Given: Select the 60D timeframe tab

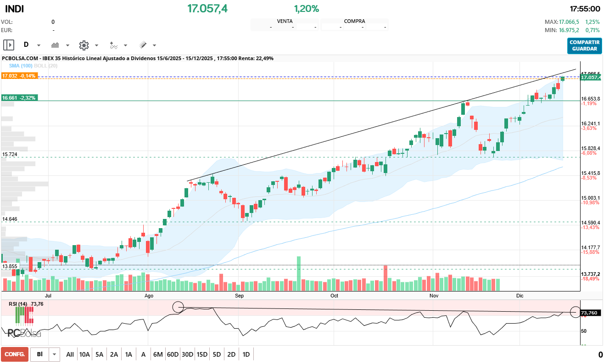Looking at the screenshot, I should 172,354.
